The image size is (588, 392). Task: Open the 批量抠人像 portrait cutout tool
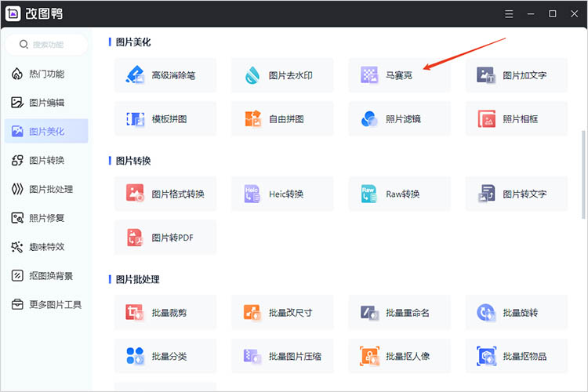399,356
